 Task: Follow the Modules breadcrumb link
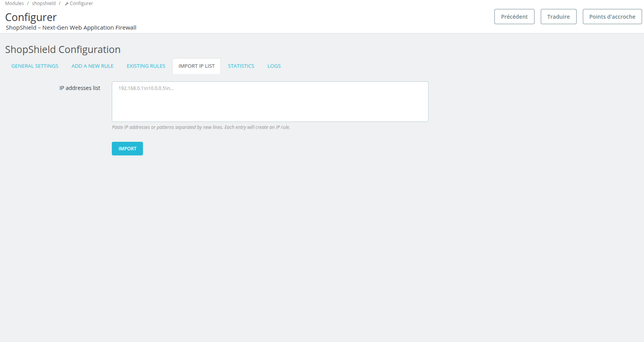(14, 4)
